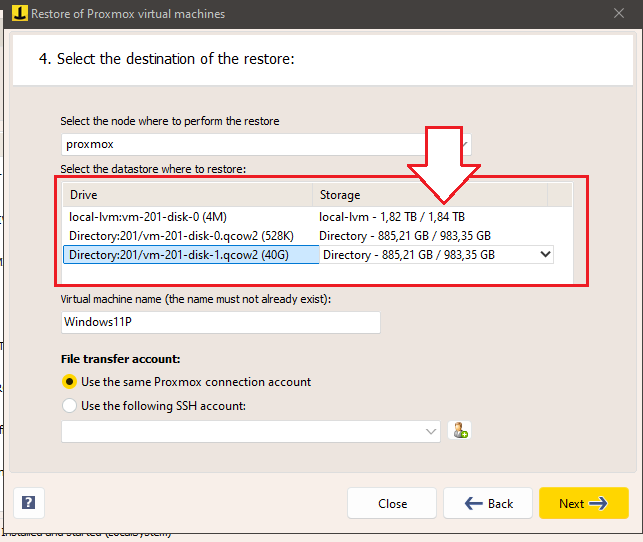Go back with the Back button
Viewport: 643px width, 542px height.
pyautogui.click(x=488, y=503)
